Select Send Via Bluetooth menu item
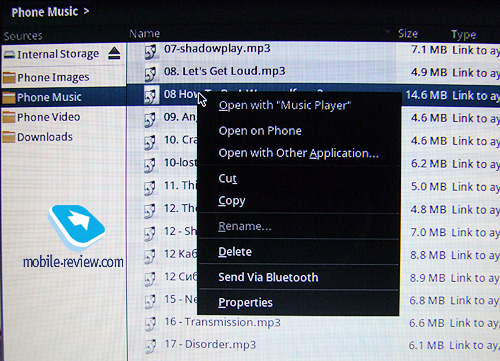Viewport: 500px width, 361px height. coord(268,277)
